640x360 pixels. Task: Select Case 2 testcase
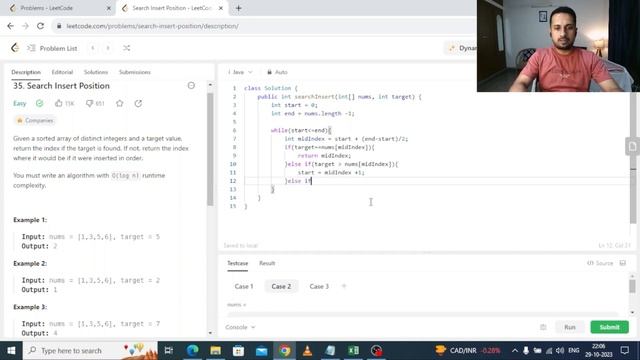(281, 287)
